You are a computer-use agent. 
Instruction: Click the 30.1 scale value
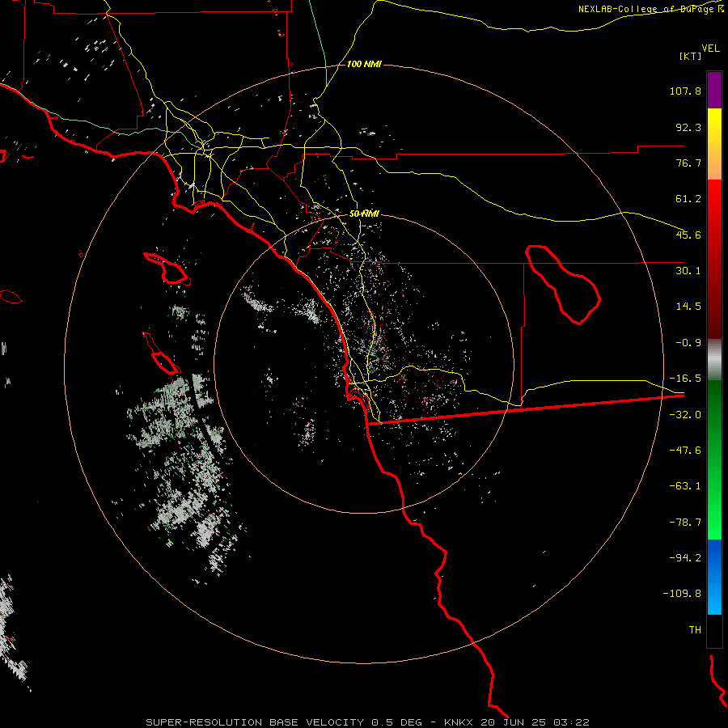tap(688, 271)
